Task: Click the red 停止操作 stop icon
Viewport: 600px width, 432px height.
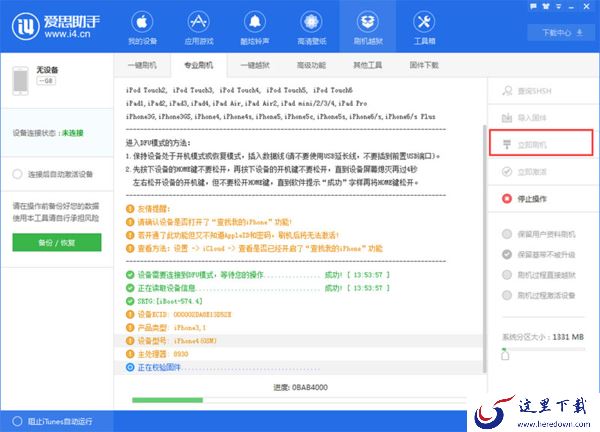Action: pos(507,199)
